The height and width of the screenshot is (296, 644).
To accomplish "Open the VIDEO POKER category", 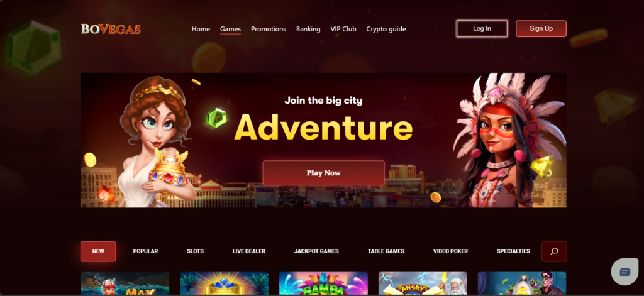I will pos(450,251).
